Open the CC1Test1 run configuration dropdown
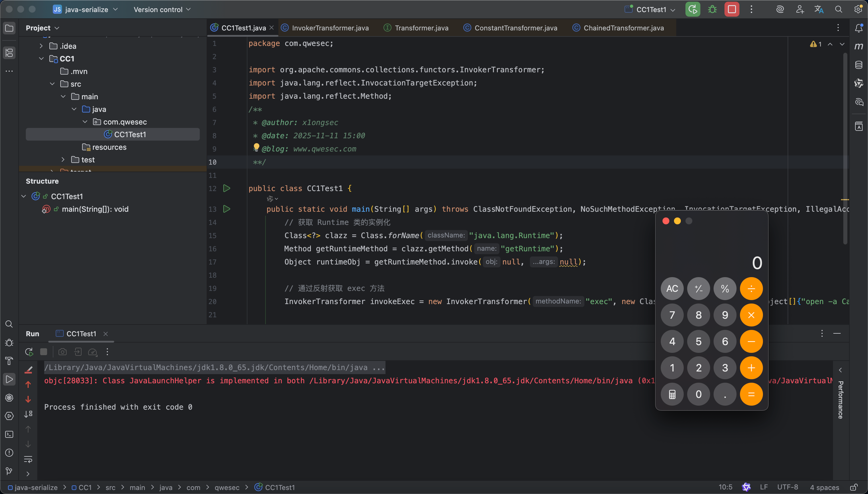868x494 pixels. pos(651,9)
